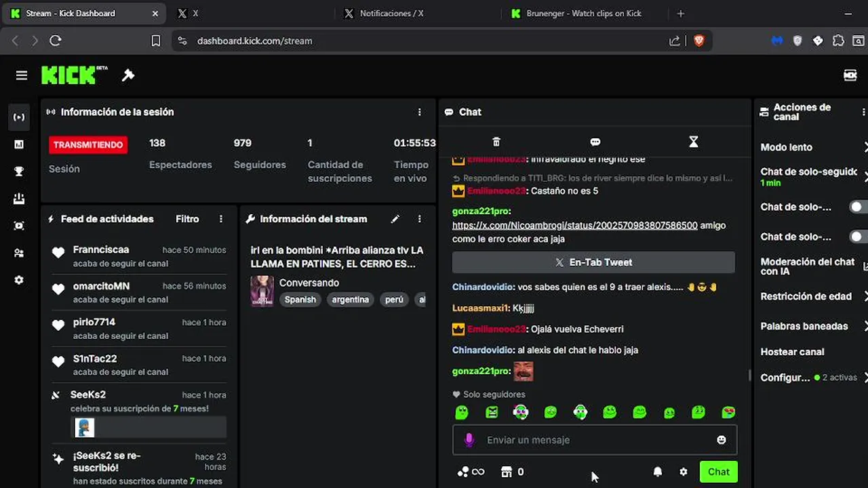
Task: Insert the first green Kick emote
Action: [461, 412]
